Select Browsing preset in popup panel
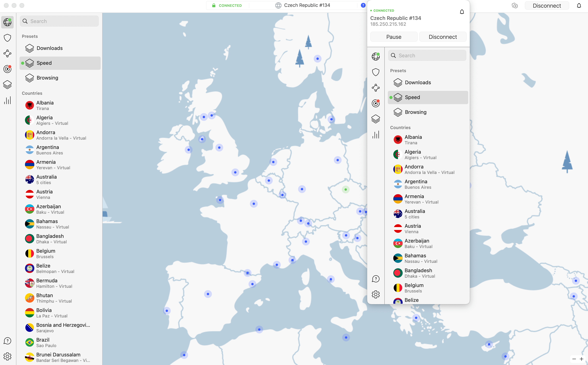The image size is (588, 365). pos(415,112)
